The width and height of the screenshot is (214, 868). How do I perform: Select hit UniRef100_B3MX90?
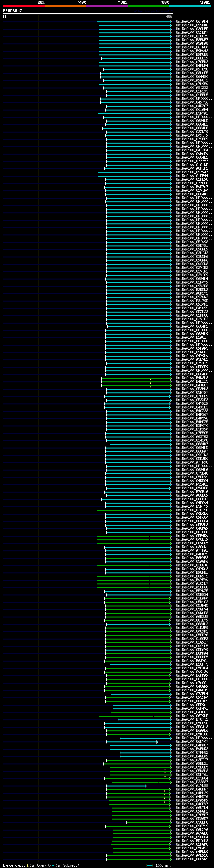pyautogui.click(x=192, y=429)
